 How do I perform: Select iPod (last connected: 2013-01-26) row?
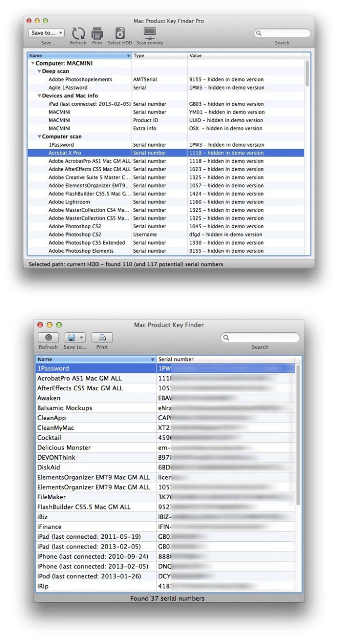[x=166, y=576]
